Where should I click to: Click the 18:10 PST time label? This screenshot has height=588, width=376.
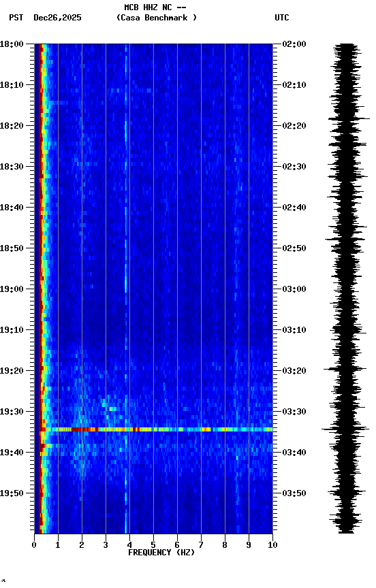(12, 85)
